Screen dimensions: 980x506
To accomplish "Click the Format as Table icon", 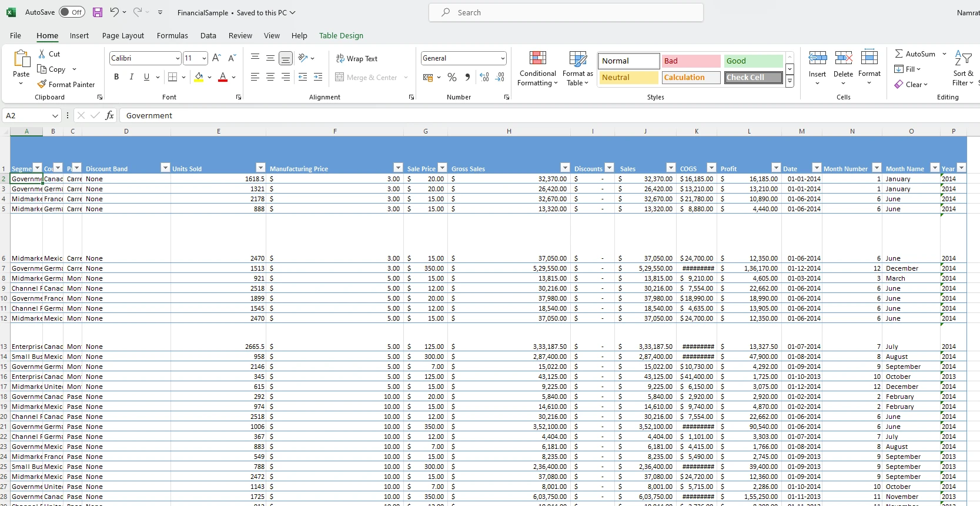I will (x=577, y=69).
